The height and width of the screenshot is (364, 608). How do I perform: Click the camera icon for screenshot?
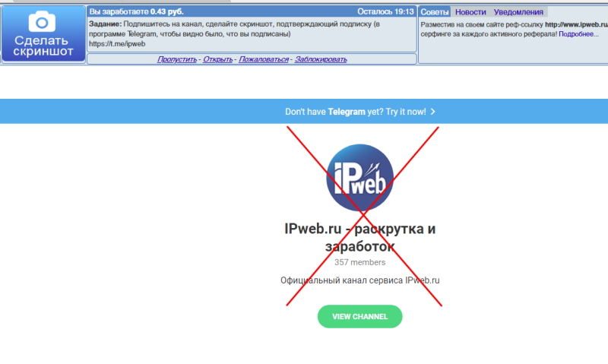pos(43,21)
